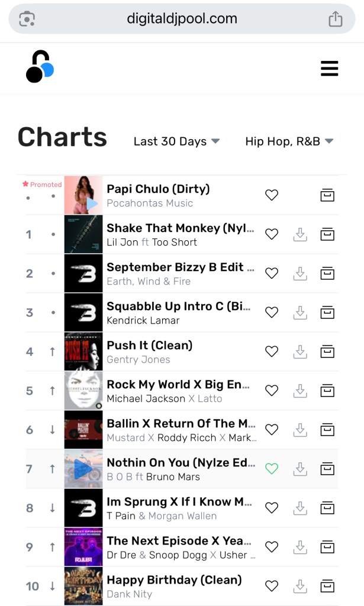Tap the browser share icon
The image size is (364, 606).
(336, 19)
